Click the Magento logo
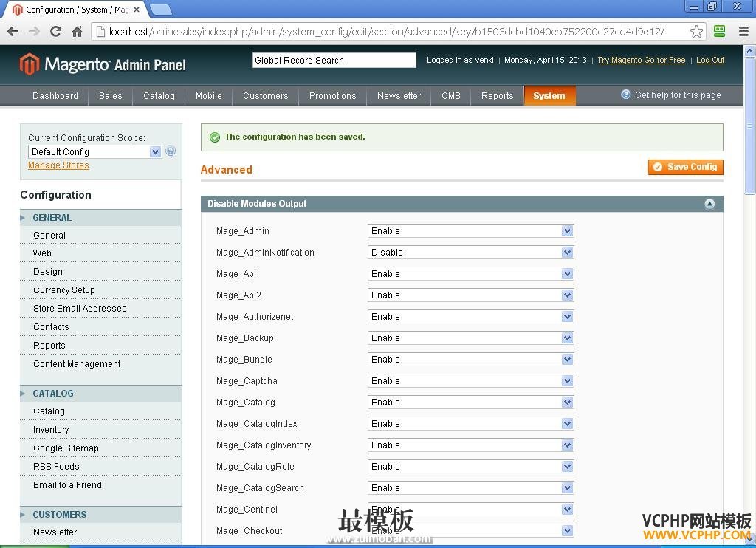756x548 pixels. point(103,64)
